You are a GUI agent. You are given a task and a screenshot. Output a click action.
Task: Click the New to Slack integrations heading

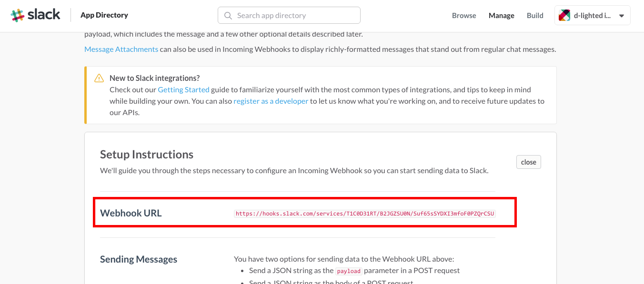click(x=154, y=78)
